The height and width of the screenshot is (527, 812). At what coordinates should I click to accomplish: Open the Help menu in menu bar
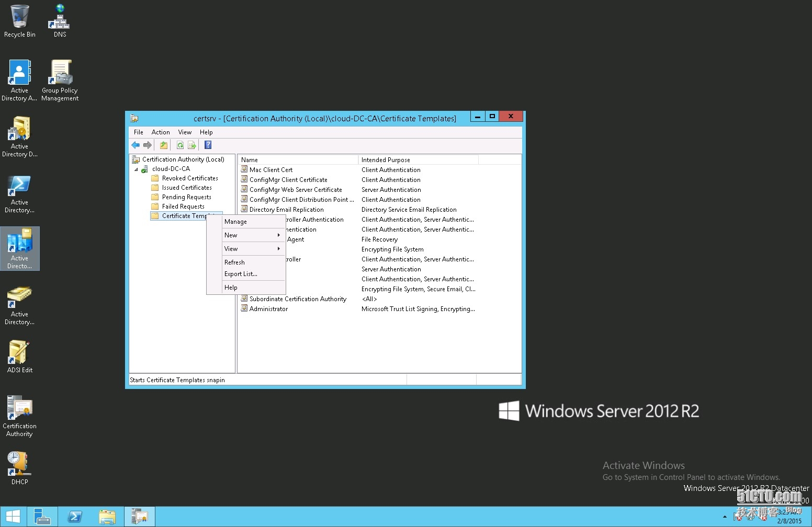pyautogui.click(x=206, y=132)
